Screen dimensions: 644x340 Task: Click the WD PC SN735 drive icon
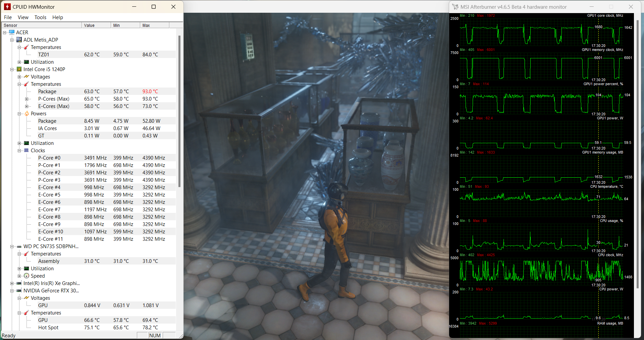19,246
